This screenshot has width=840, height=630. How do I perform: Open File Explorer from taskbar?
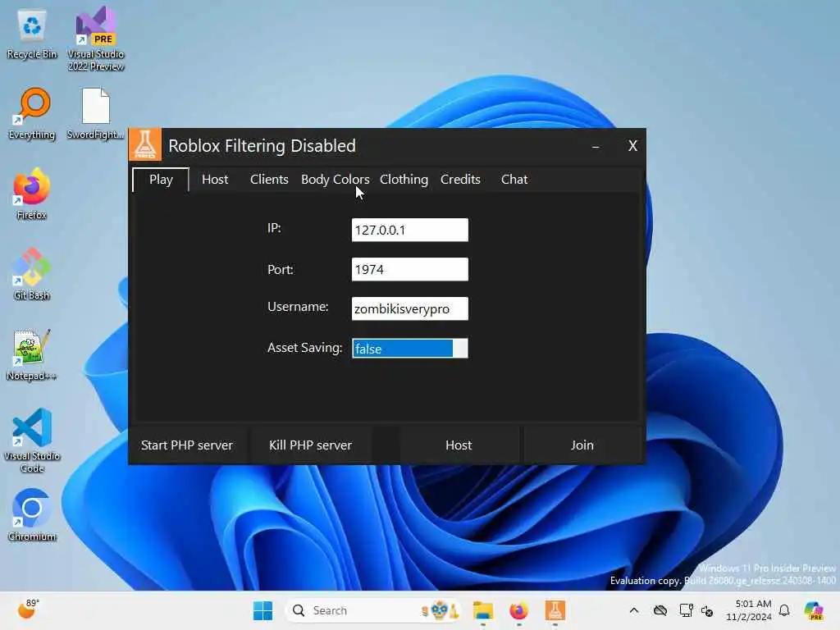pyautogui.click(x=482, y=610)
